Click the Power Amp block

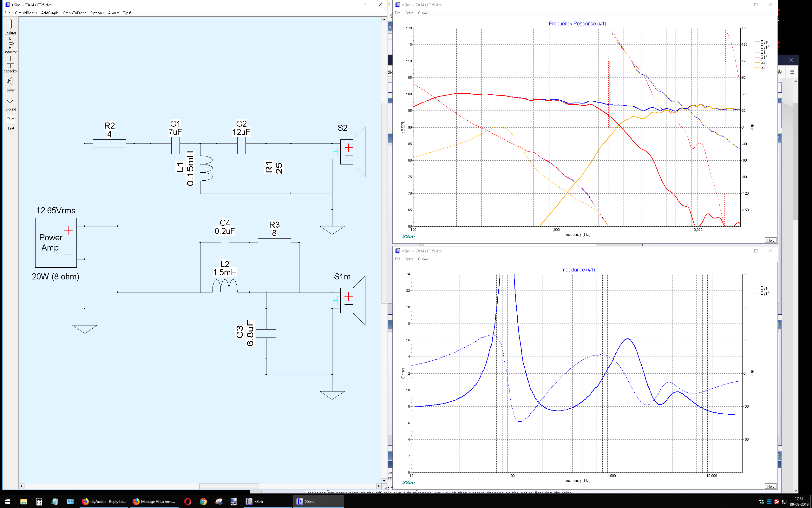pos(56,243)
